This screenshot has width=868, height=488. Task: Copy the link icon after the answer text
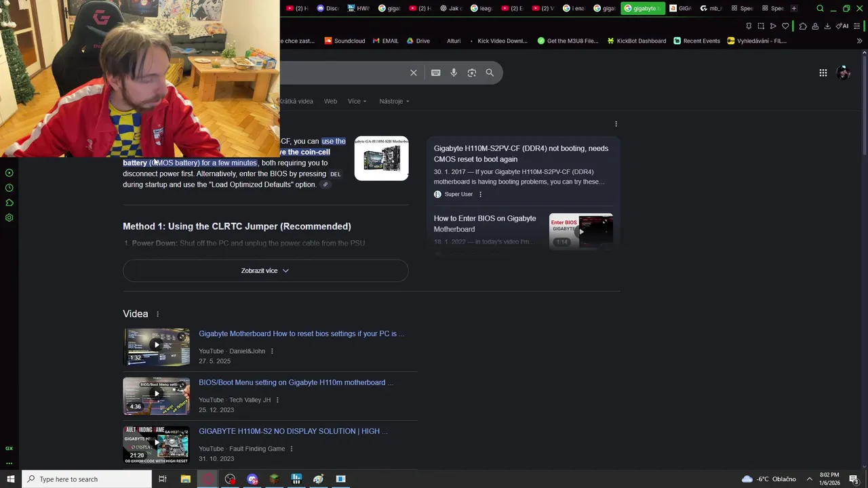(325, 185)
